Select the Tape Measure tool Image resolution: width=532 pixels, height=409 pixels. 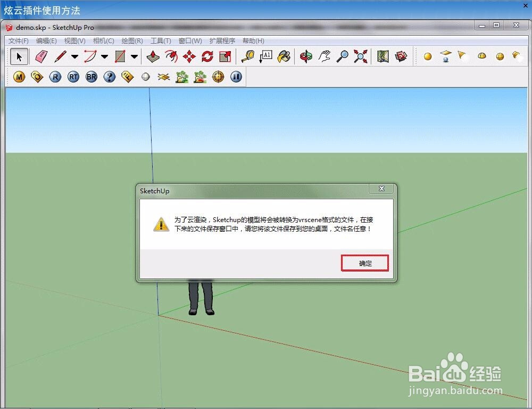248,56
